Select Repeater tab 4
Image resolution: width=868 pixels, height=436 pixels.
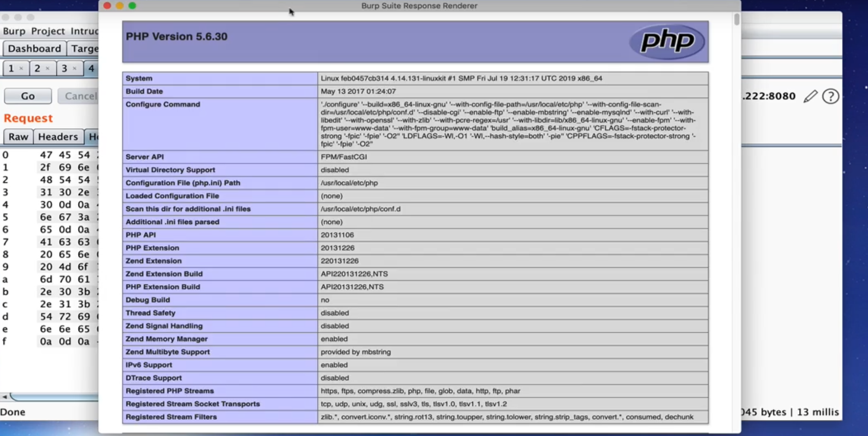click(91, 68)
